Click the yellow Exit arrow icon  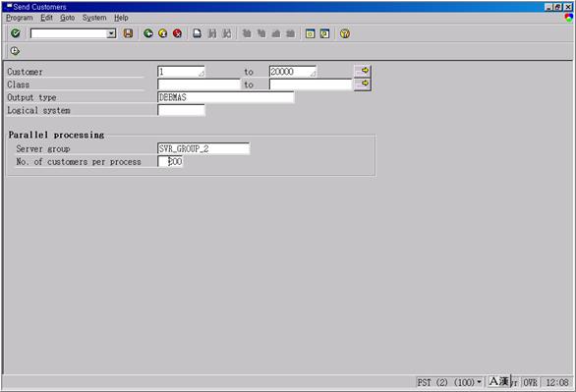pyautogui.click(x=163, y=33)
